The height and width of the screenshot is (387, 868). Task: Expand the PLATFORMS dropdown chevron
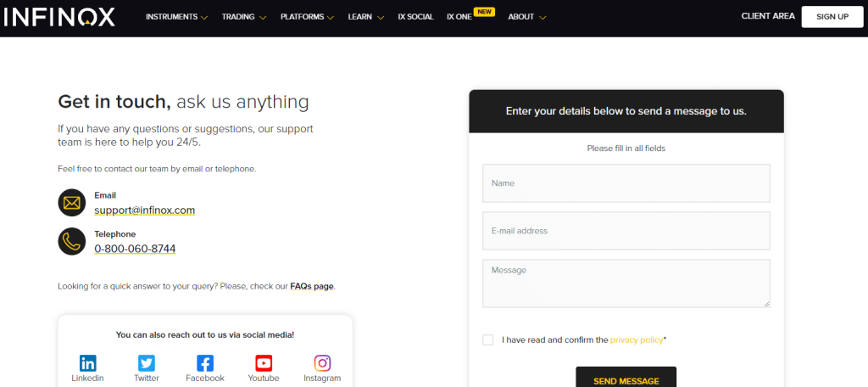coord(331,18)
